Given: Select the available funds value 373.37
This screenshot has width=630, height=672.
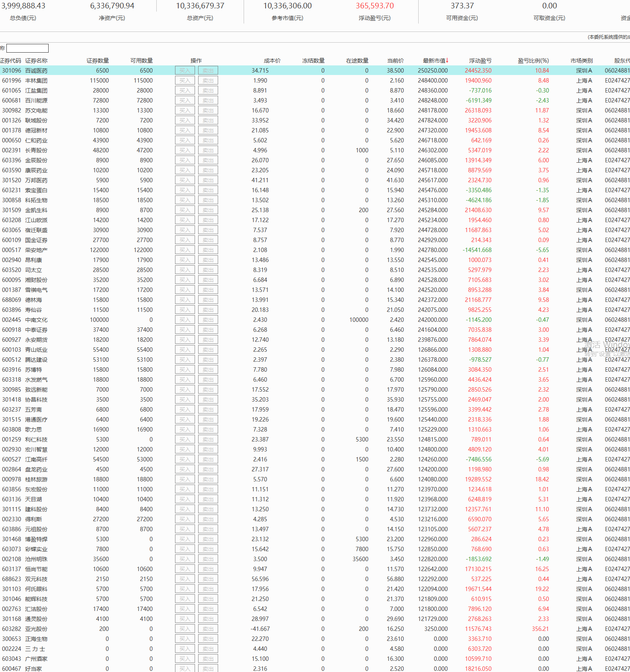Looking at the screenshot, I should click(x=462, y=6).
